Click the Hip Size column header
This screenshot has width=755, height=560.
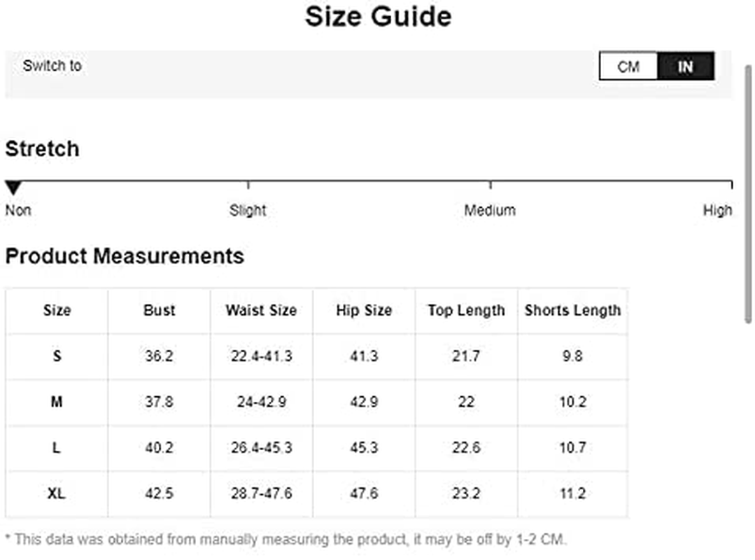[364, 310]
